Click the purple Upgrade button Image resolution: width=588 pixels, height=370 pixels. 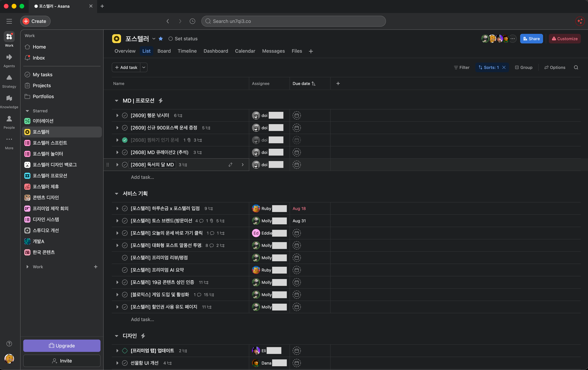click(x=62, y=346)
